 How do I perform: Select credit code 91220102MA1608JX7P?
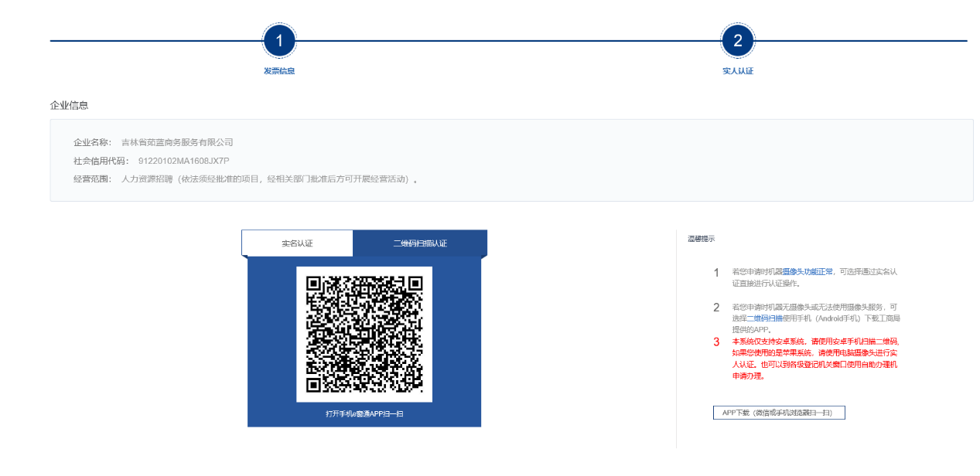[x=183, y=161]
